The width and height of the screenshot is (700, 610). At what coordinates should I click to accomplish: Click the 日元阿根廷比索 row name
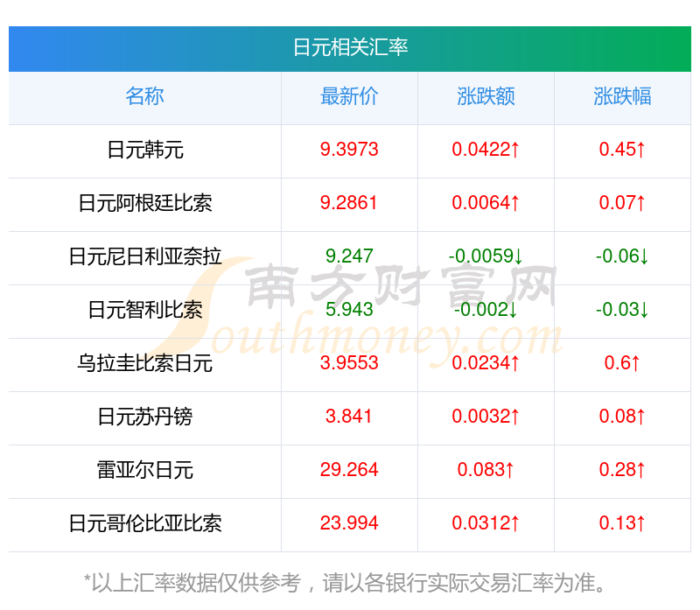(145, 203)
